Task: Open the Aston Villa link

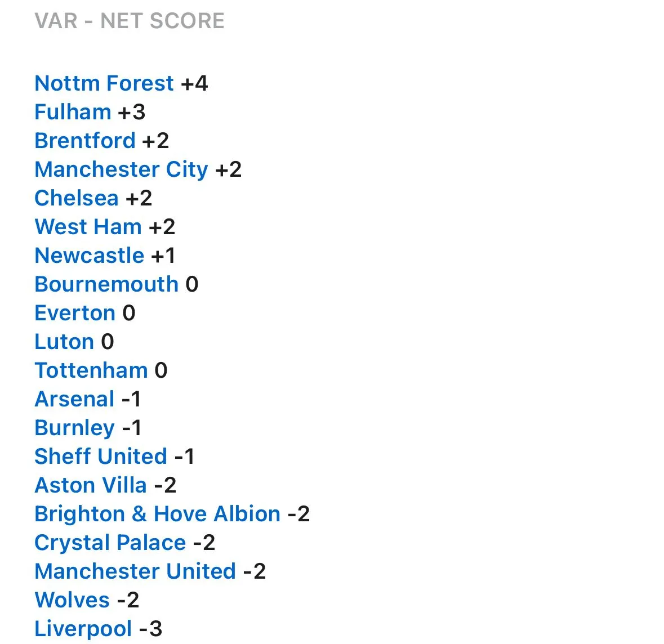Action: [x=91, y=485]
